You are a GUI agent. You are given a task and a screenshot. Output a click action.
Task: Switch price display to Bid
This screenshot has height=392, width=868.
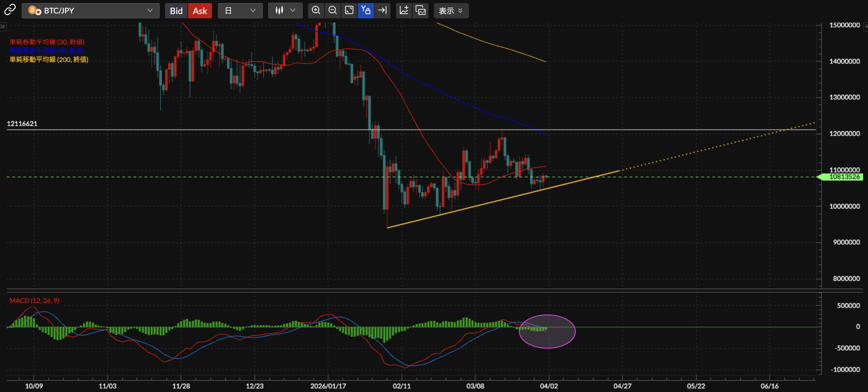(176, 11)
